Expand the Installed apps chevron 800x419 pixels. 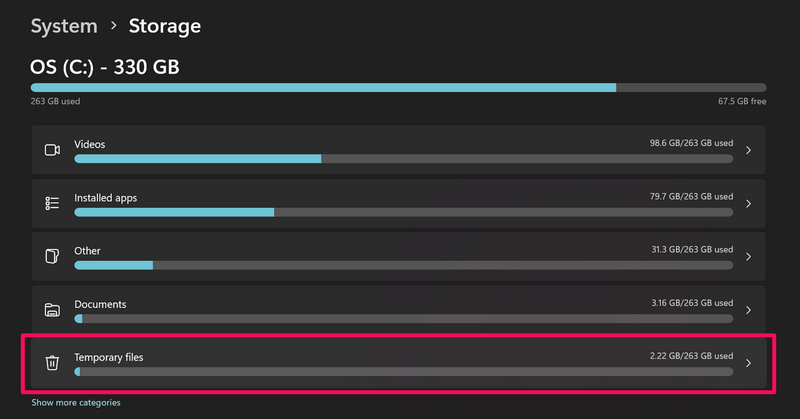[x=749, y=203]
